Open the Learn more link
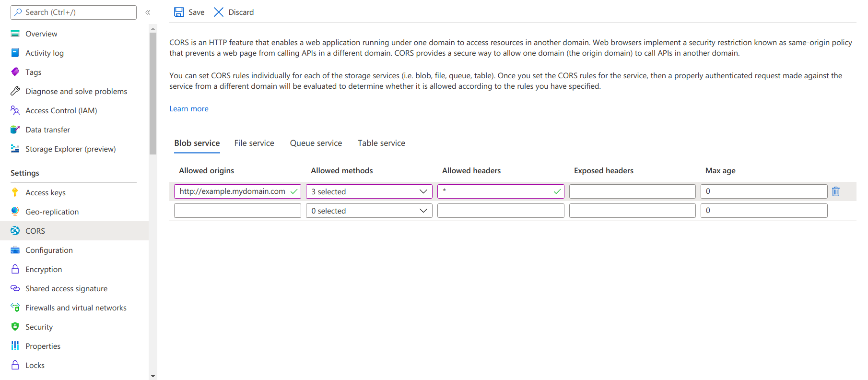This screenshot has height=380, width=868. coord(189,109)
